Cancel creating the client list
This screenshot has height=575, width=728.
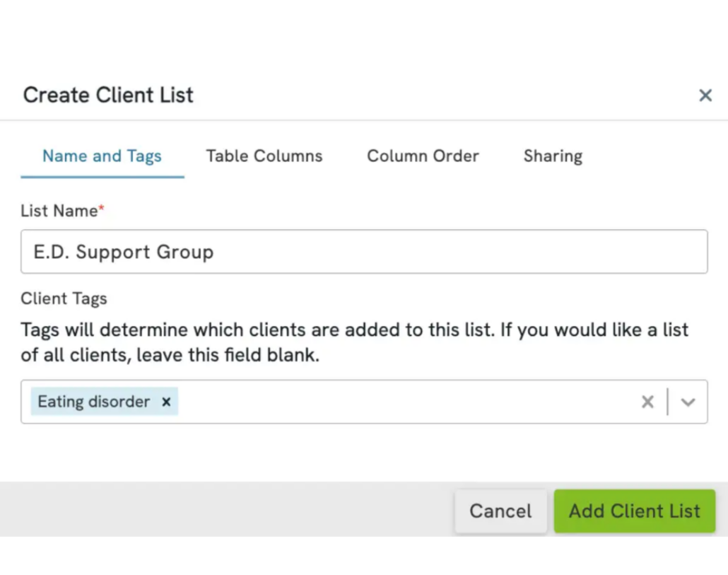click(x=500, y=511)
